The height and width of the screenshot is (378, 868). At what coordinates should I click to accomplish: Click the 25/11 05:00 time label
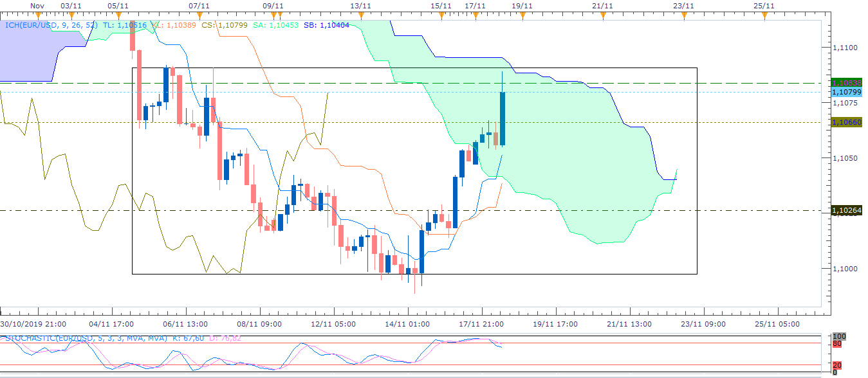pyautogui.click(x=777, y=324)
